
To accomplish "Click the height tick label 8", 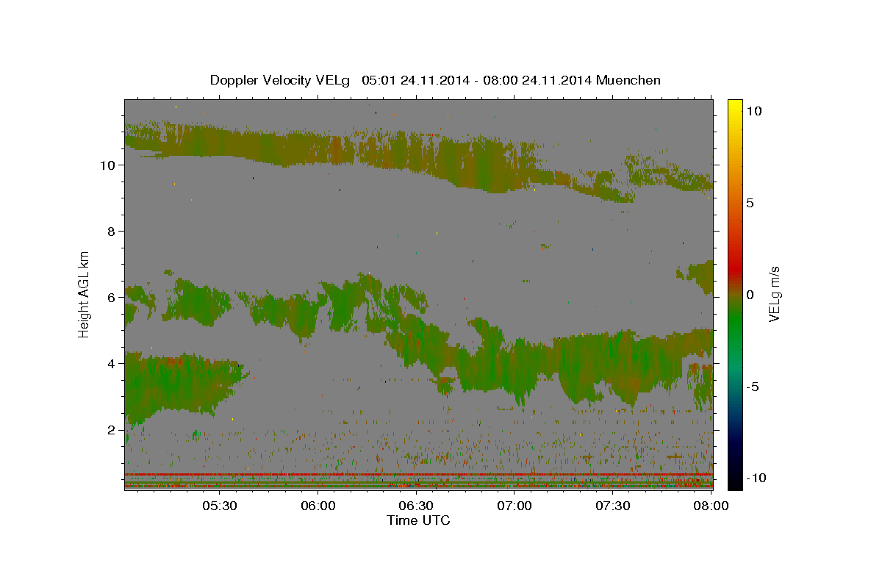I will coord(112,231).
